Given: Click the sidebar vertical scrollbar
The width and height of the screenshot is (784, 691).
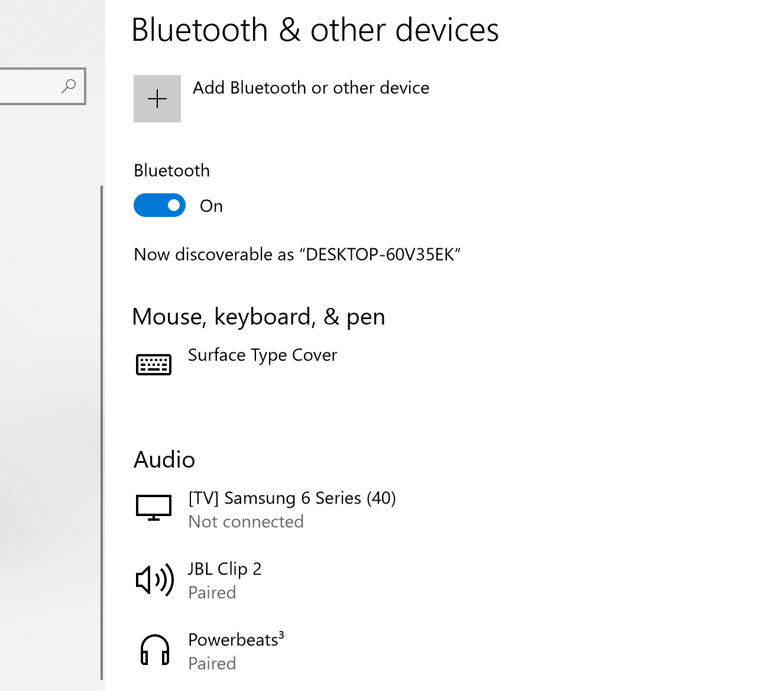Looking at the screenshot, I should (102, 432).
